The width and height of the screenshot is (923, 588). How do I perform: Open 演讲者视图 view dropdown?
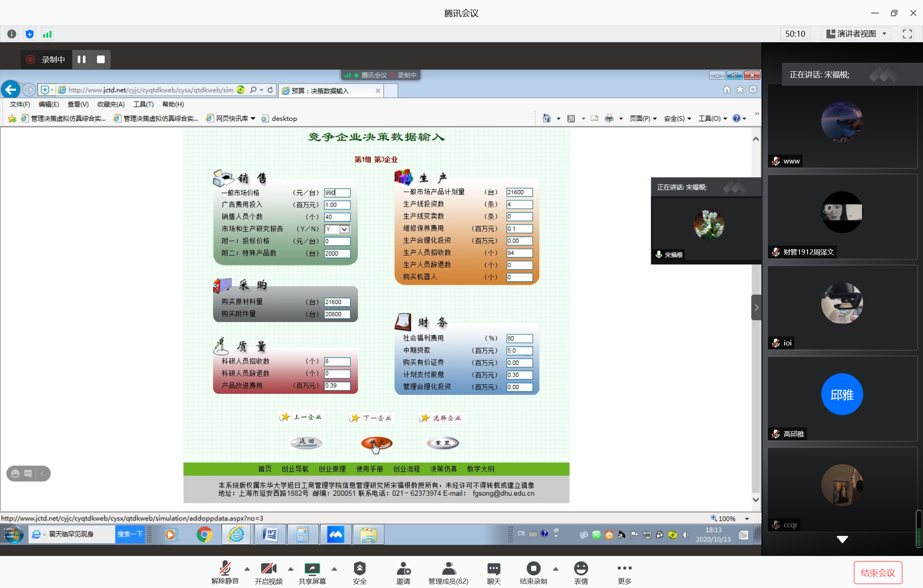tap(856, 34)
